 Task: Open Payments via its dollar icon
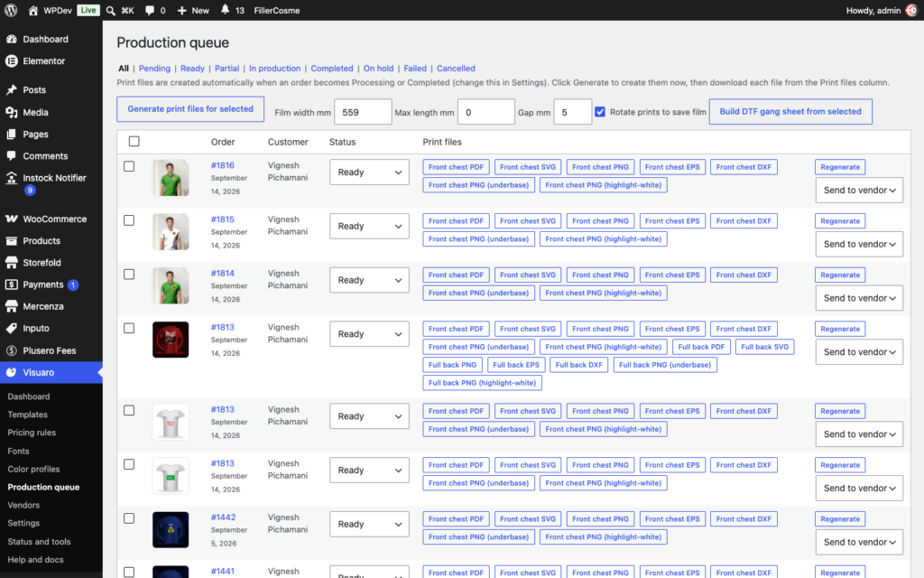pos(11,284)
